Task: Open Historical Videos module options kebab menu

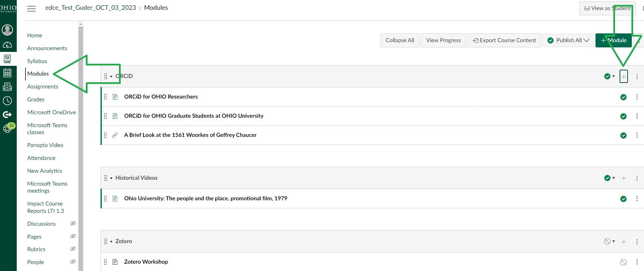Action: [637, 178]
